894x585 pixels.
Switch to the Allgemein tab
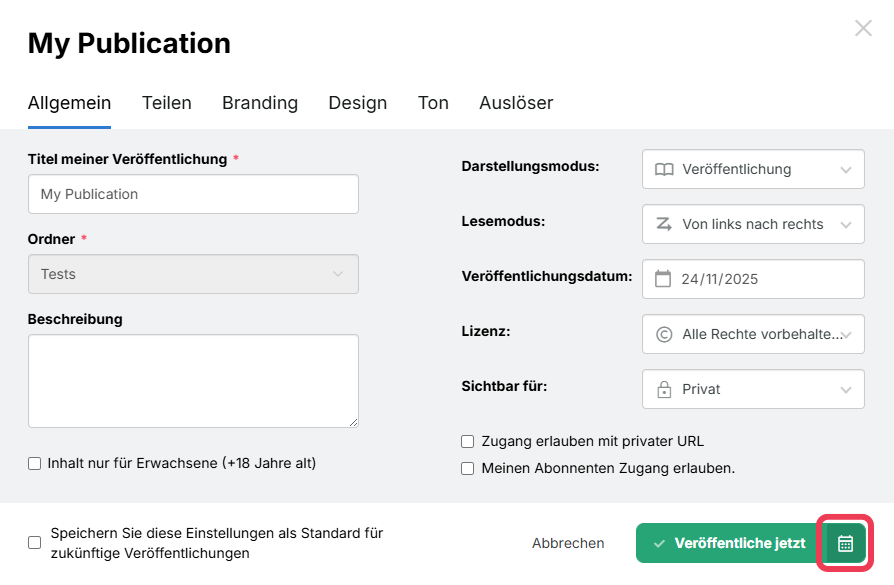click(x=70, y=103)
